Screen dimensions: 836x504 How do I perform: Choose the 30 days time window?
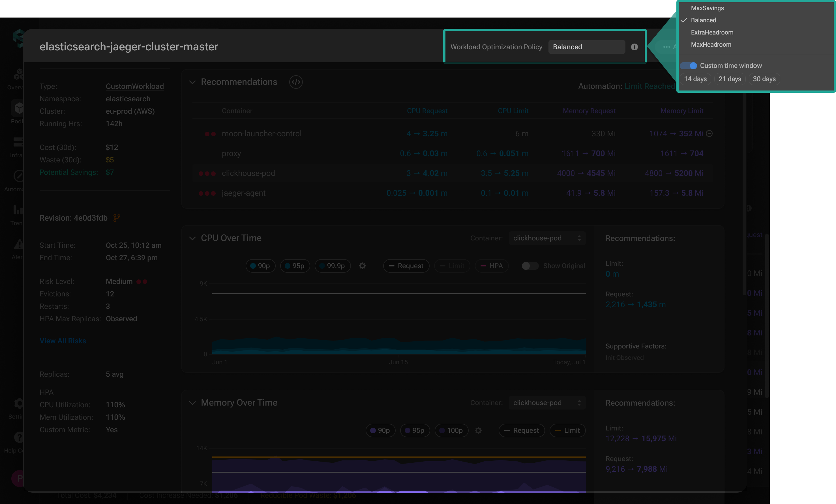(x=764, y=79)
